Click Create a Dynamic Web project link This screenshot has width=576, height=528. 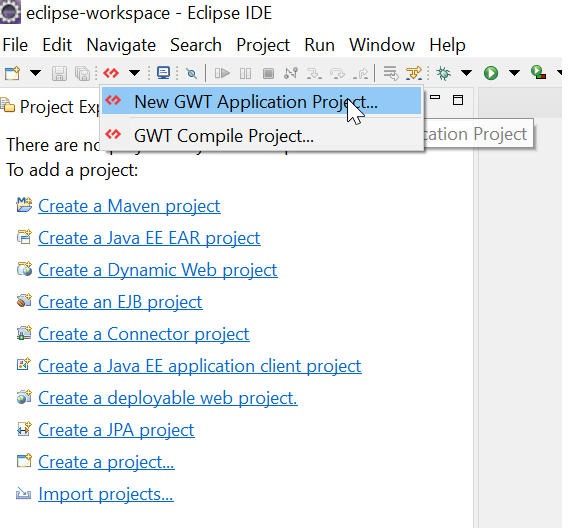tap(158, 270)
